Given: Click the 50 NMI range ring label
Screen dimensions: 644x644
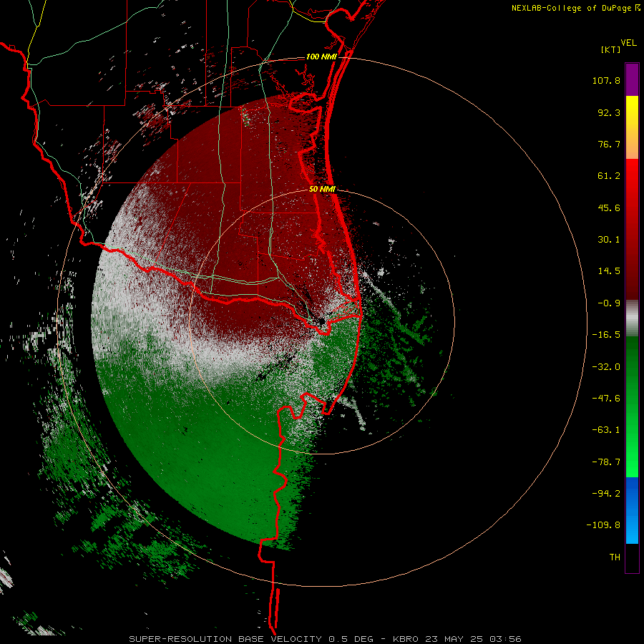Looking at the screenshot, I should click(x=322, y=189).
